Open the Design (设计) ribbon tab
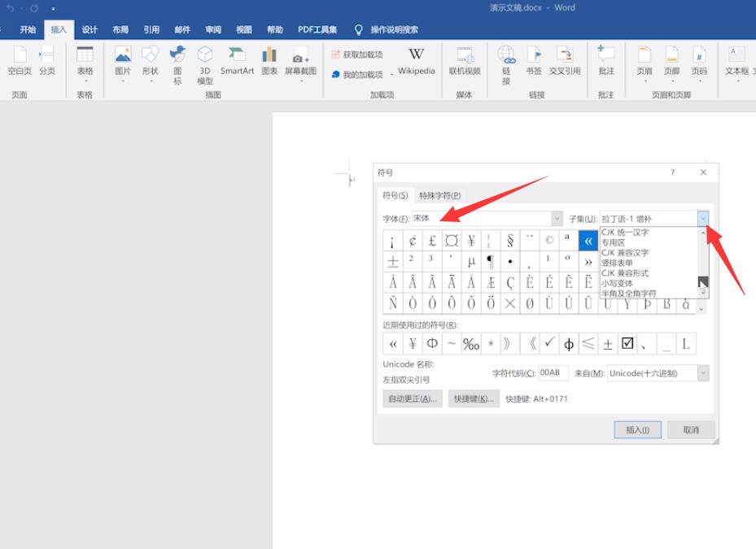This screenshot has width=756, height=549. [x=90, y=30]
